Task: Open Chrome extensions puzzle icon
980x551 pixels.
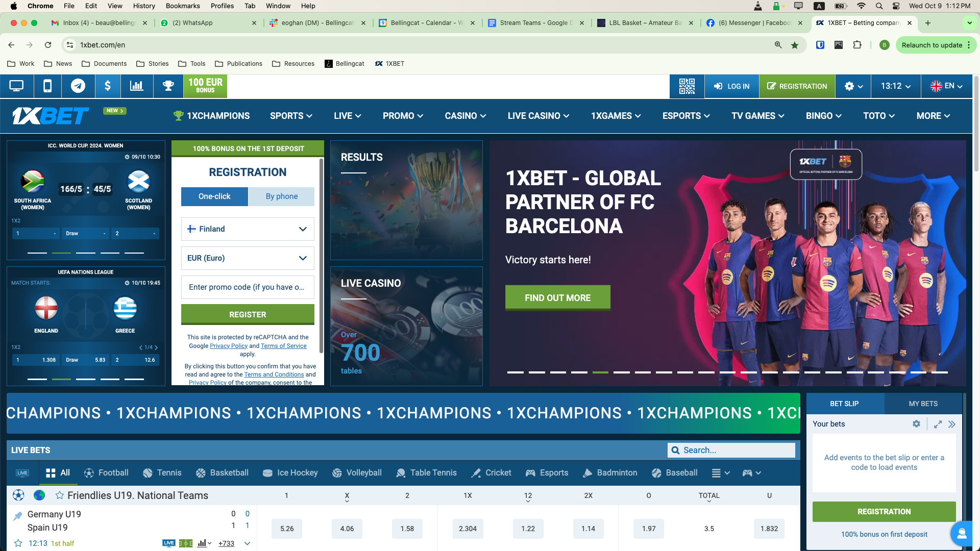Action: click(857, 45)
